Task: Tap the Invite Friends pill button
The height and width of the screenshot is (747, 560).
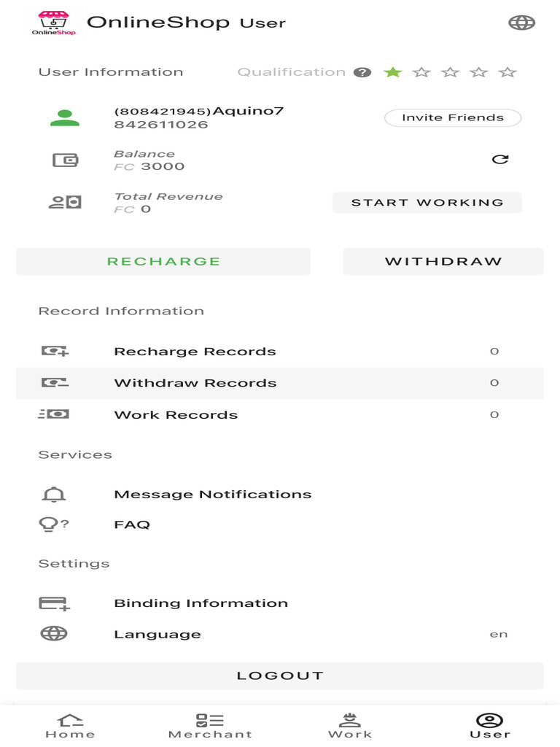Action: 453,117
